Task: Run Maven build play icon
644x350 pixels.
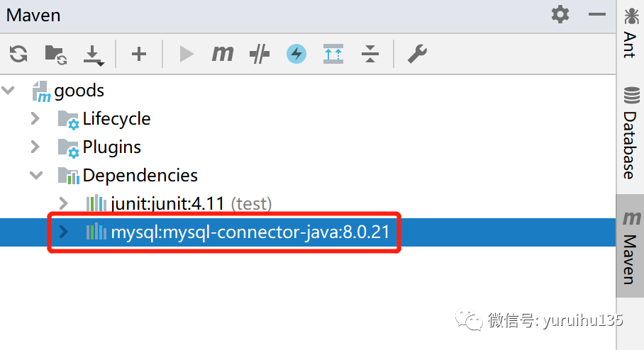Action: pyautogui.click(x=187, y=54)
